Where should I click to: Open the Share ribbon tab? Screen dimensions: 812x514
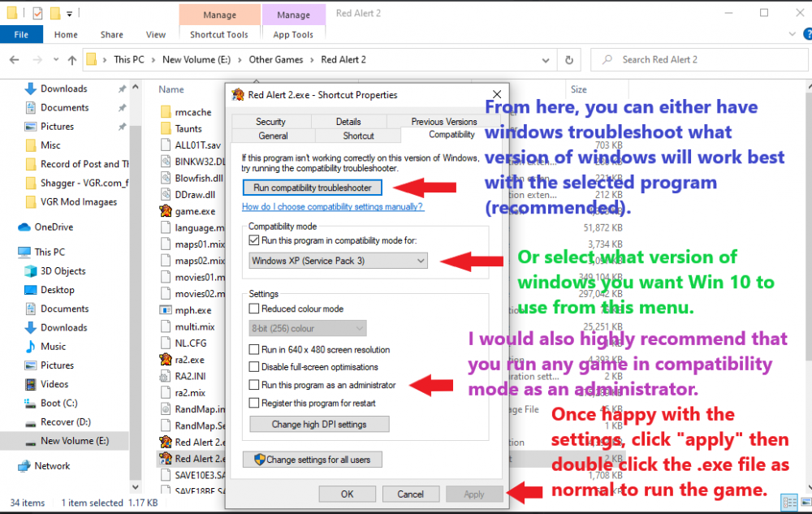pyautogui.click(x=112, y=35)
